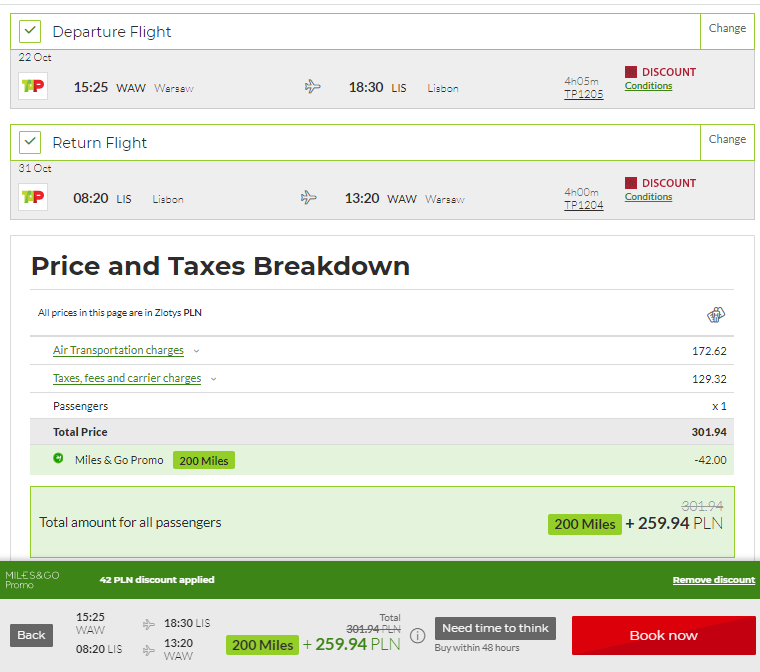This screenshot has width=760, height=672.
Task: Open the baggage info icon in breakdown
Action: point(715,315)
